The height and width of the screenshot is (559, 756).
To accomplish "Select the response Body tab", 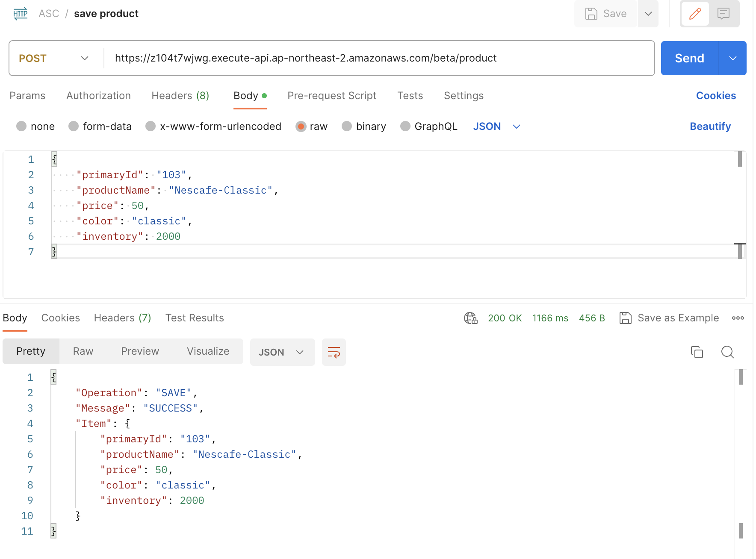I will (15, 318).
